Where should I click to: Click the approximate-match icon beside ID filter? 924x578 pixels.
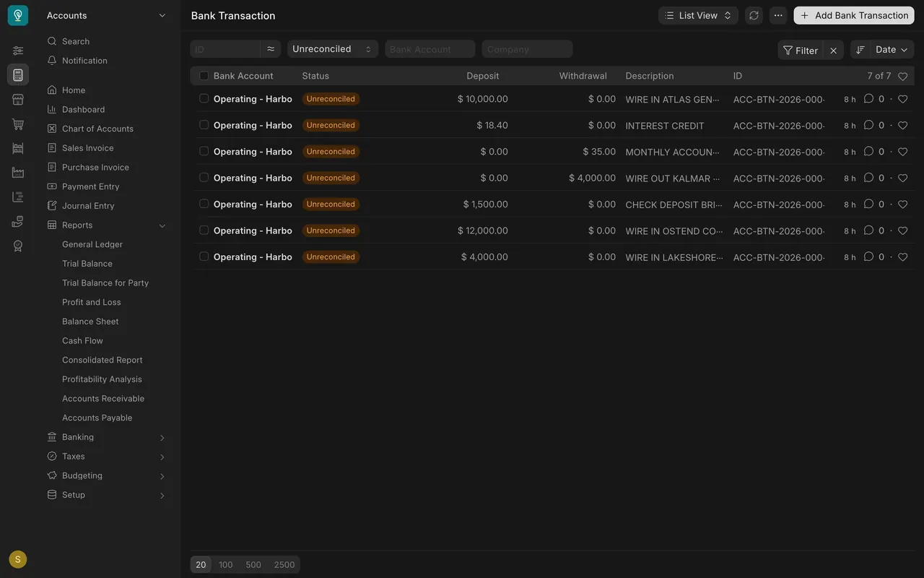[271, 49]
